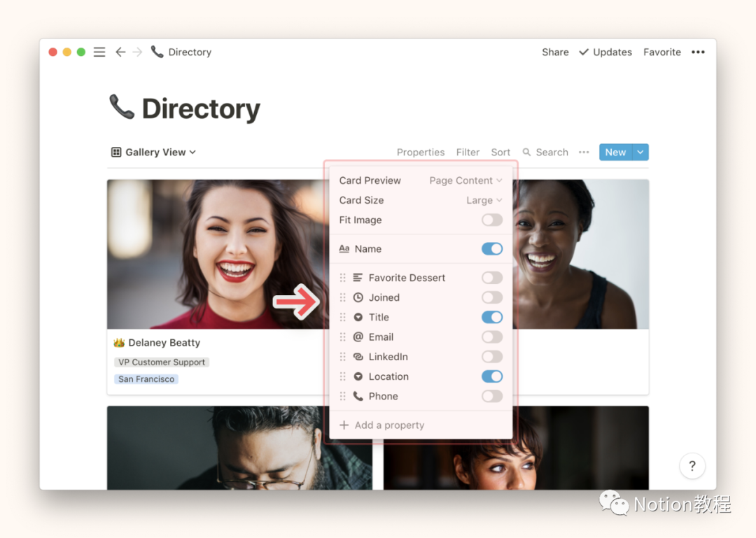The width and height of the screenshot is (756, 538).
Task: Turn off the Title property toggle
Action: (x=491, y=318)
